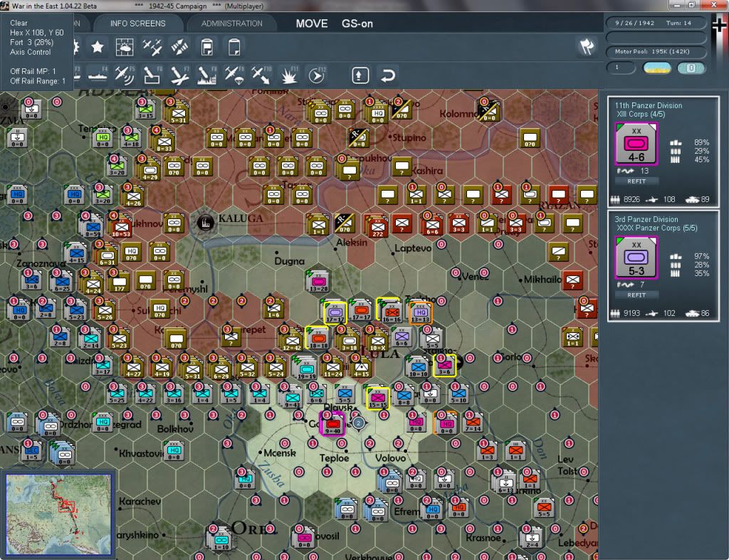The width and height of the screenshot is (729, 560).
Task: Select the F7 bomb airfield mode
Action: 179,75
